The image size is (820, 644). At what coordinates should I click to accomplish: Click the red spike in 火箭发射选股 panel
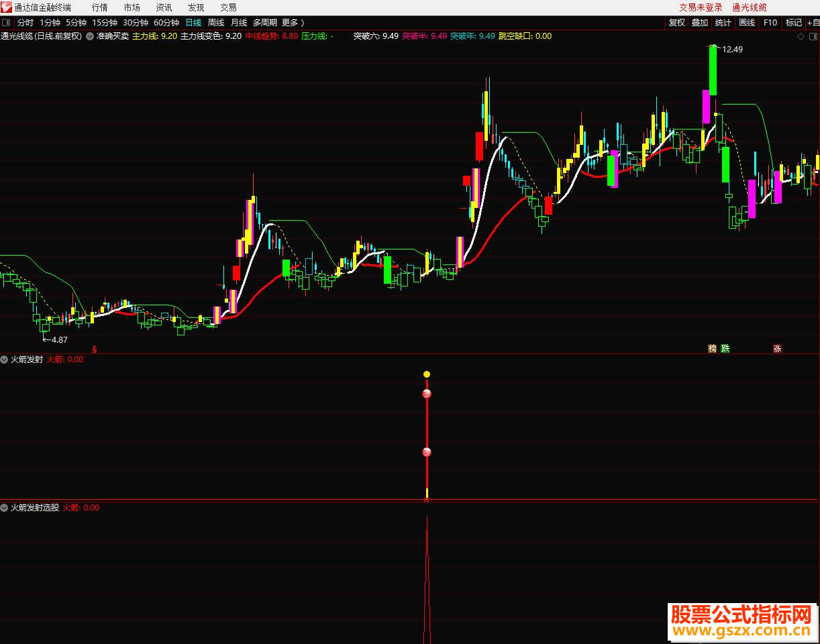(427, 580)
